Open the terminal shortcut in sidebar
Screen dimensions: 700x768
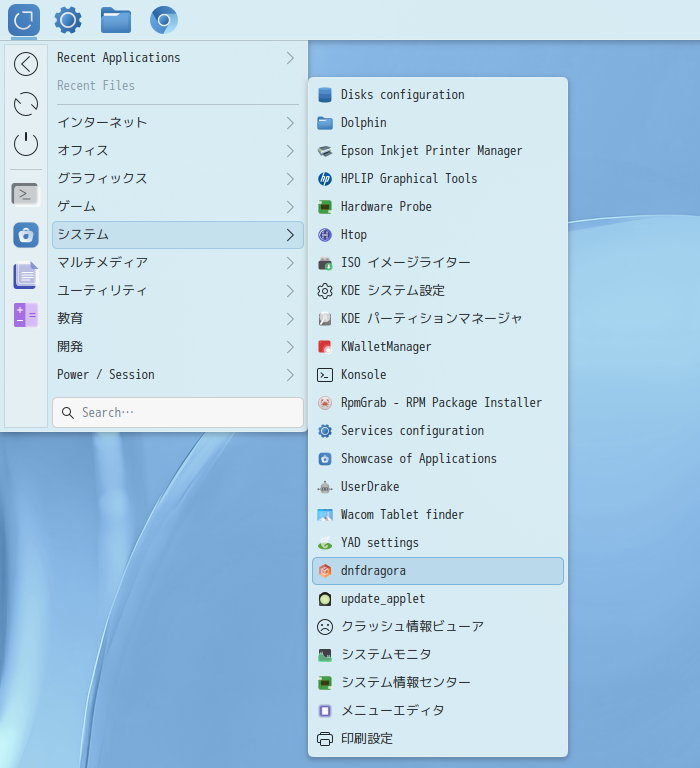[25, 194]
